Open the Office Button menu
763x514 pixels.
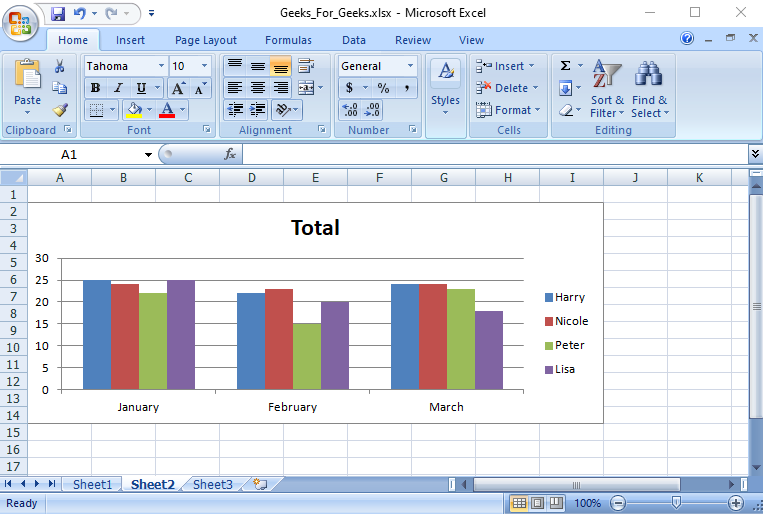click(x=20, y=22)
